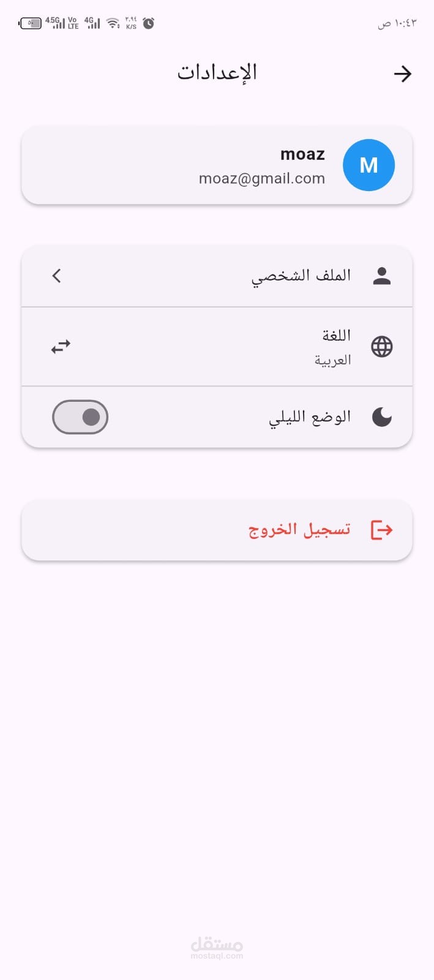The width and height of the screenshot is (434, 980).
Task: Click the alarm clock status bar icon
Action: pos(148,23)
